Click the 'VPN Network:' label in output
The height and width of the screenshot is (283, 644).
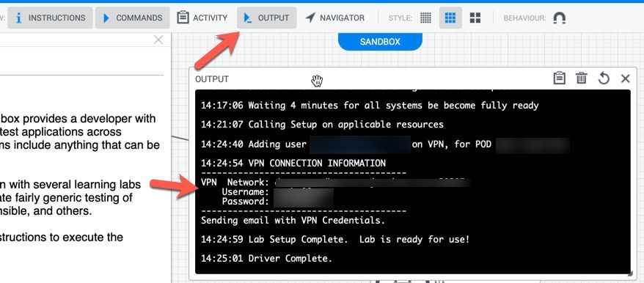coord(235,182)
